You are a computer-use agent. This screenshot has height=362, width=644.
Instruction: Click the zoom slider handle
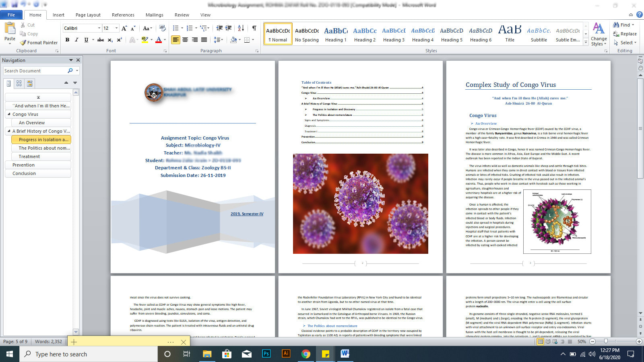pyautogui.click(x=606, y=341)
